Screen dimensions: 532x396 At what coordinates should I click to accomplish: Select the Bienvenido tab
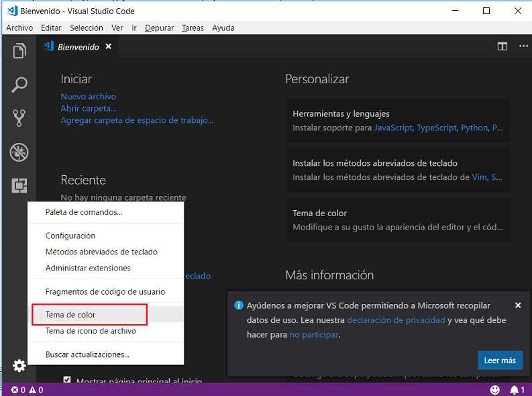tap(78, 46)
